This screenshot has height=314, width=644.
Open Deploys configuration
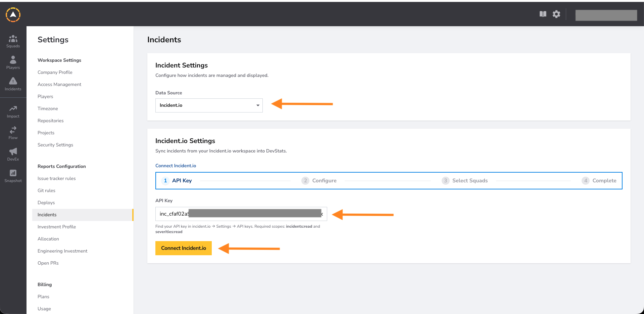(46, 203)
